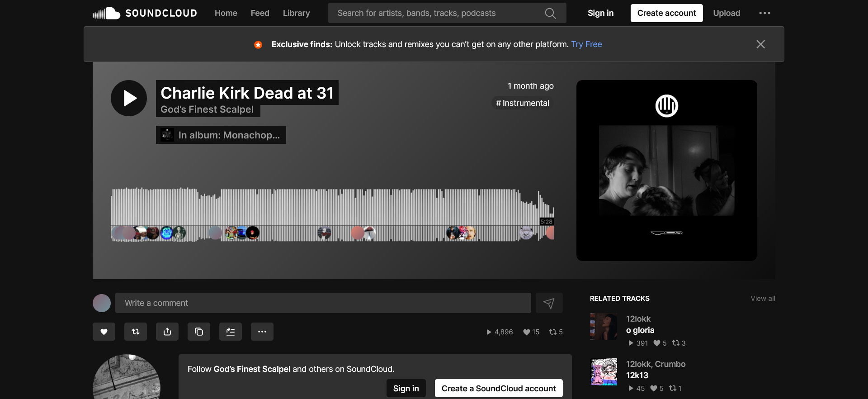868x399 pixels.
Task: Seek to the middle of the waveform
Action: [x=332, y=215]
